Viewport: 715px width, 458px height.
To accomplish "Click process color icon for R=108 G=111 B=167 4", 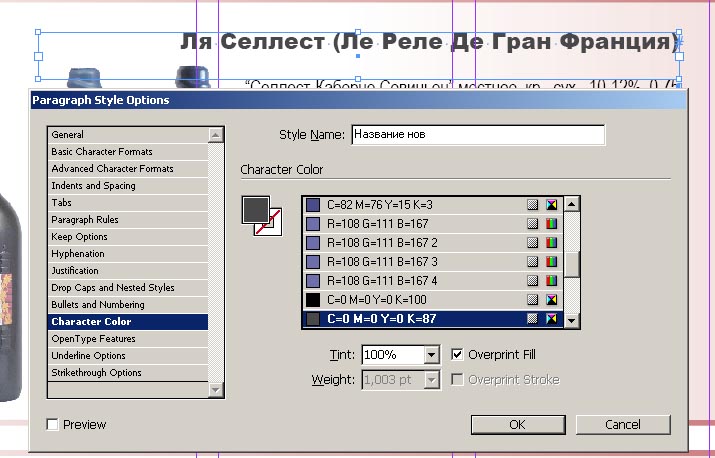I will (533, 281).
